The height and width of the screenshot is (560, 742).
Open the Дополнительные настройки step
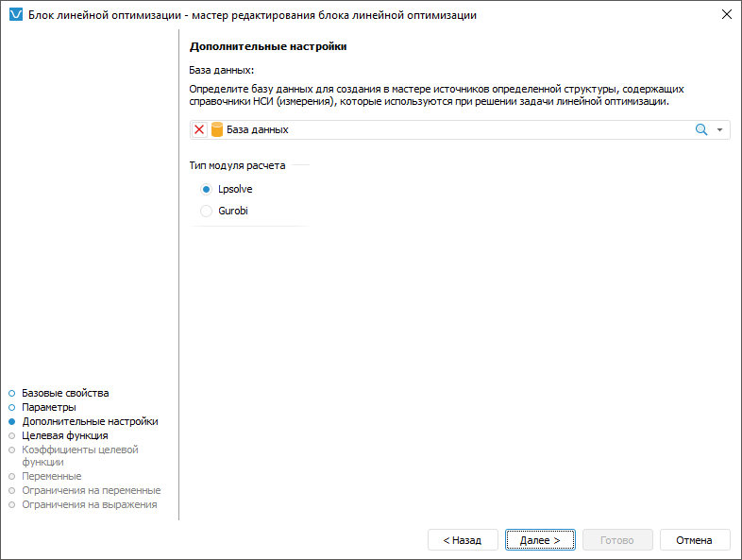(90, 421)
